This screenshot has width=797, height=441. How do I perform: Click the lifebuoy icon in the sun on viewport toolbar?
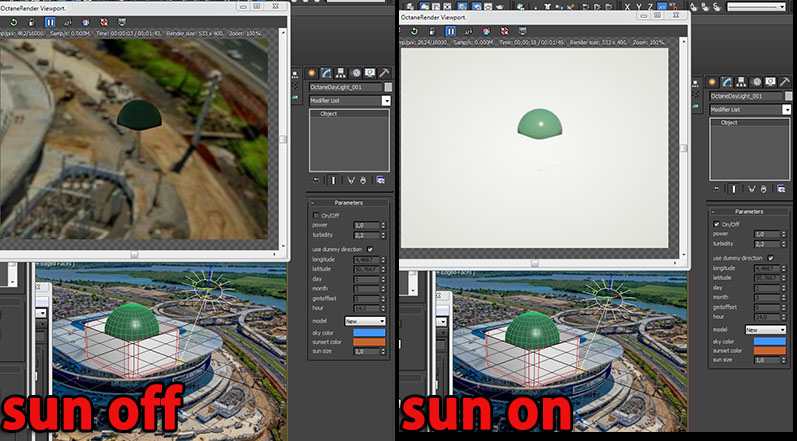[x=504, y=31]
